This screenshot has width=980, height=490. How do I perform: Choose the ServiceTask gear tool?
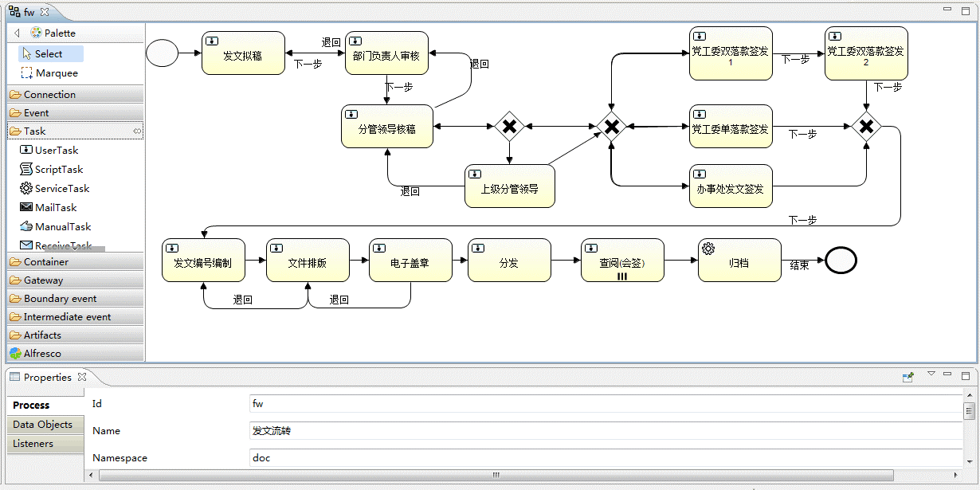pyautogui.click(x=61, y=189)
